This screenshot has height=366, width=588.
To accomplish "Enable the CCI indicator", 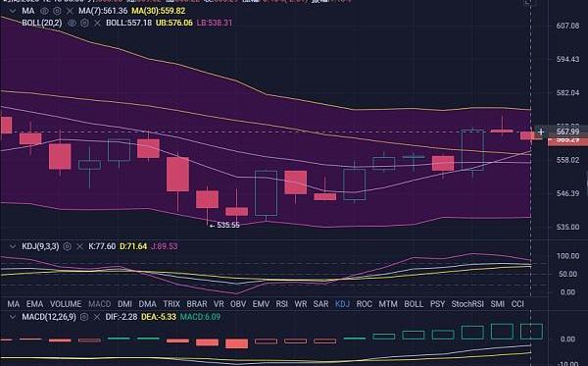I will tap(517, 303).
